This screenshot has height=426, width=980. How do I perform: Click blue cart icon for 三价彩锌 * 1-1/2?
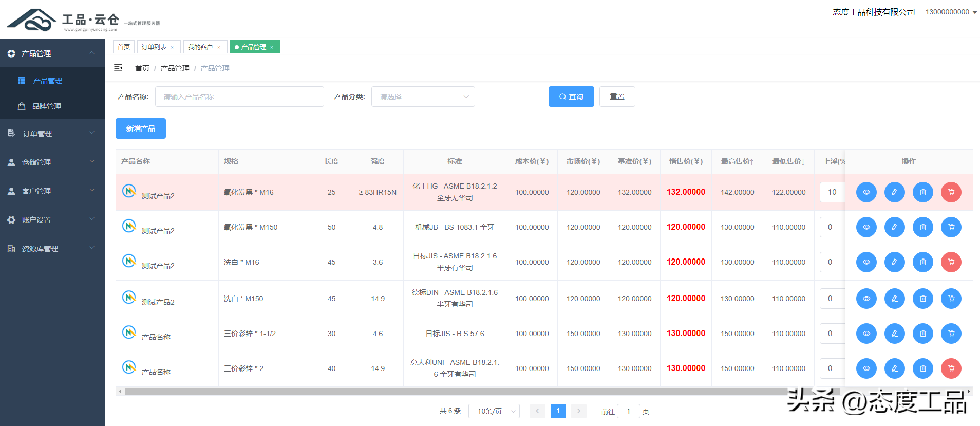951,334
